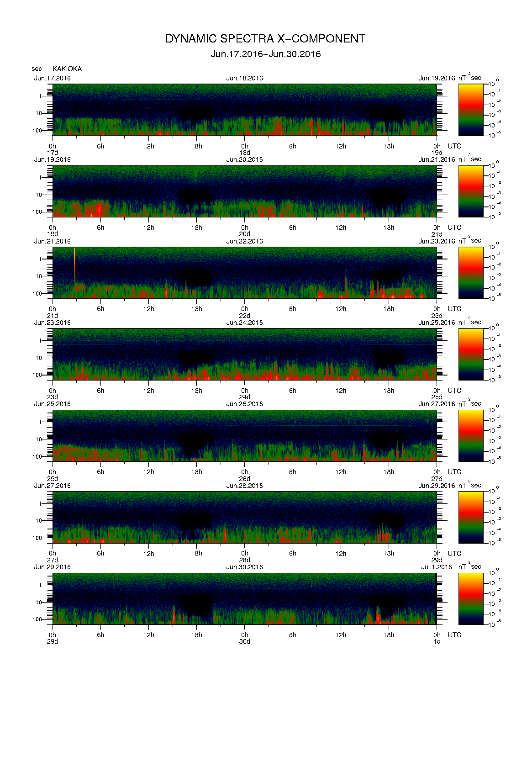The image size is (532, 767).
Task: Click the 'sec' axis unit label
Action: click(x=37, y=69)
